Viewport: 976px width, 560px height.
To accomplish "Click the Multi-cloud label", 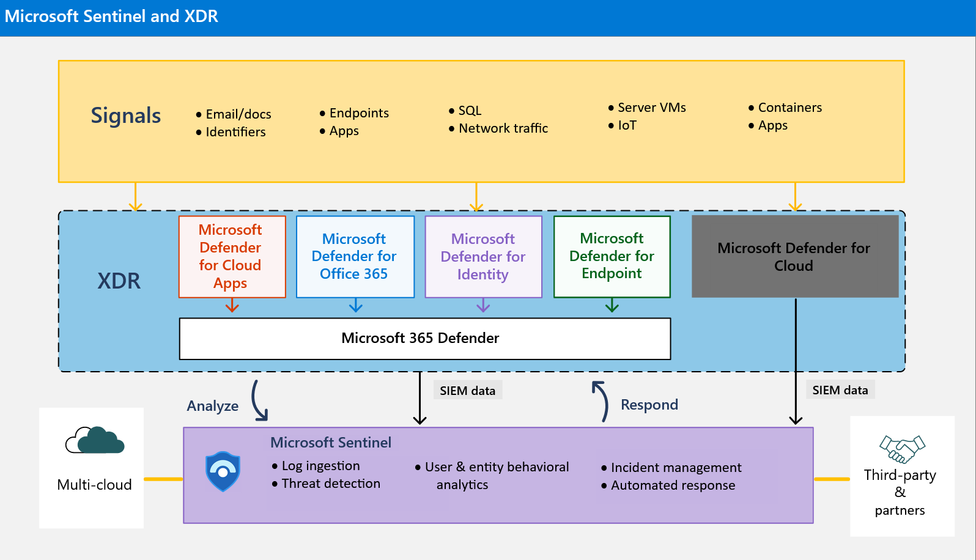I will (x=95, y=485).
